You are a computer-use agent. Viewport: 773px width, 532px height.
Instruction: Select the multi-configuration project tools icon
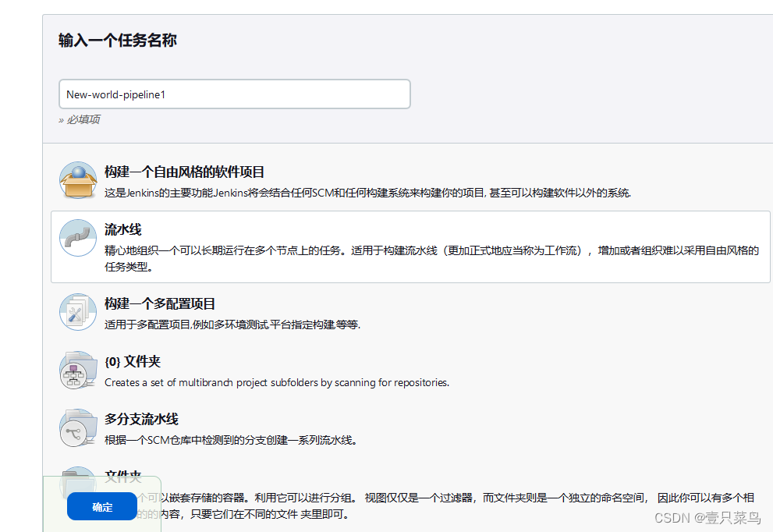78,312
